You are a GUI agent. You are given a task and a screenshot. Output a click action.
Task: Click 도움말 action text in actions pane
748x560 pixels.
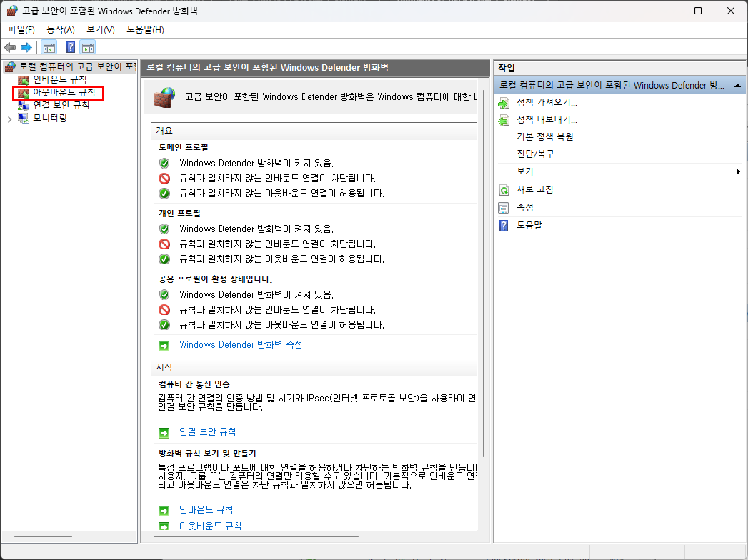tap(529, 225)
